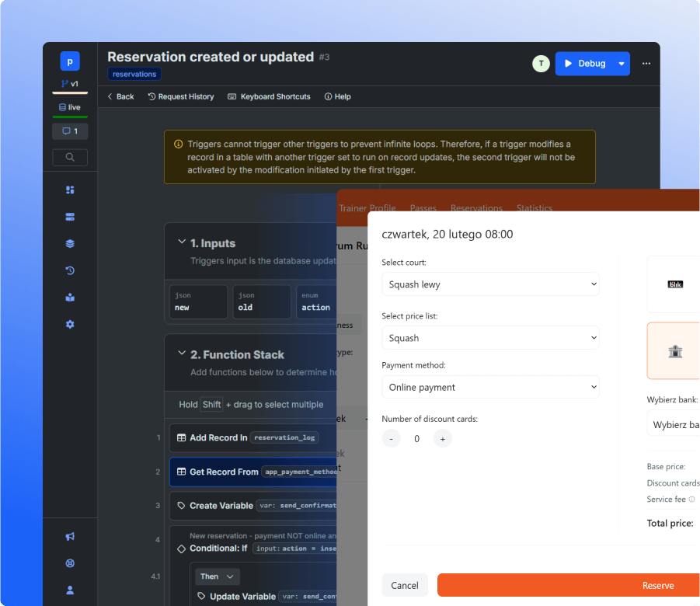Open request history clock sidebar icon
The image size is (700, 606).
70,270
